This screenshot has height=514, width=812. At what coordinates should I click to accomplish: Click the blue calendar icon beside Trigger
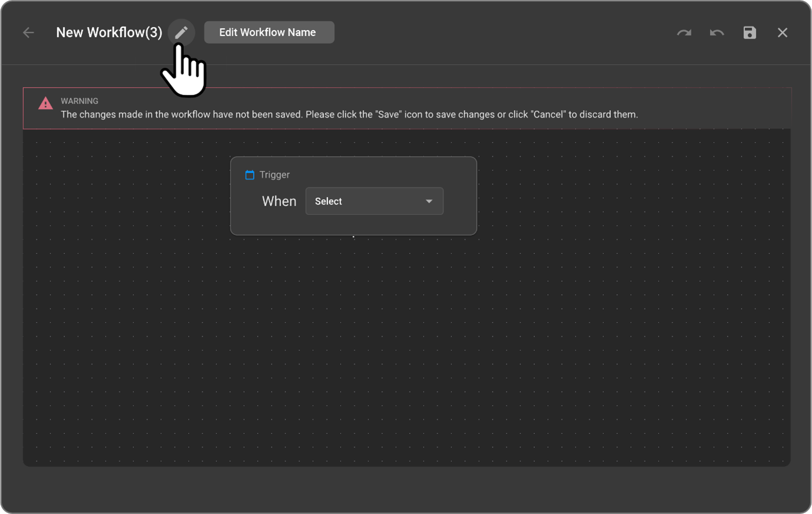249,175
